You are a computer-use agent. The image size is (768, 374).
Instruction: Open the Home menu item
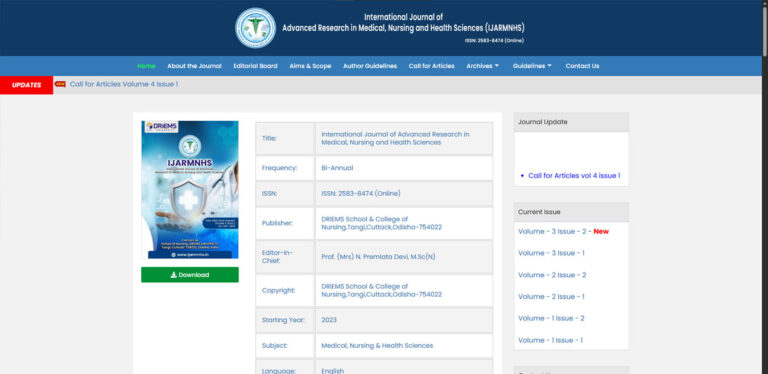[x=146, y=66]
